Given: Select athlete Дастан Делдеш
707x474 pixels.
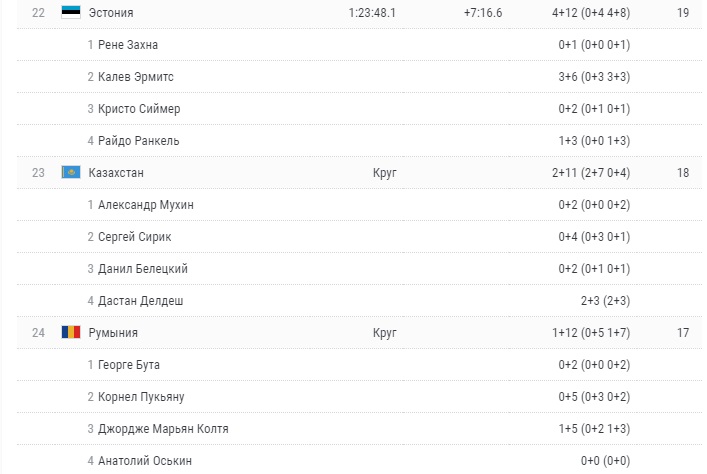Looking at the screenshot, I should pos(140,301).
